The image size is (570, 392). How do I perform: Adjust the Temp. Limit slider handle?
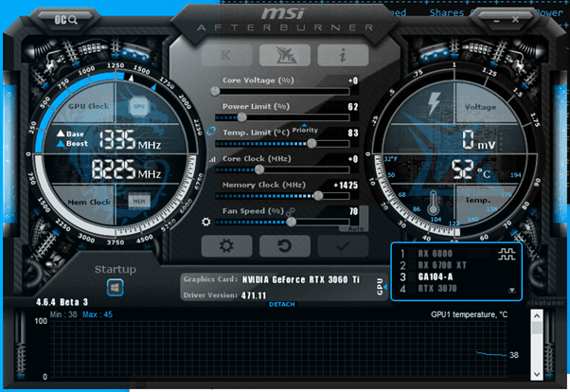(x=312, y=143)
